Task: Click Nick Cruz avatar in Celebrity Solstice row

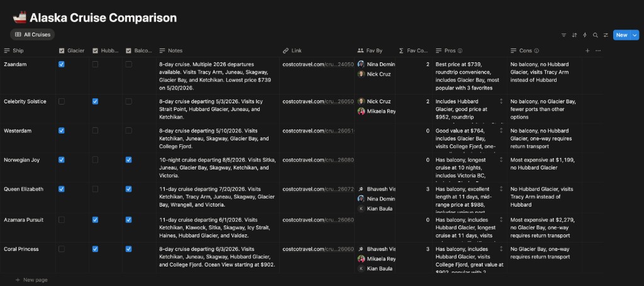Action: [x=361, y=101]
